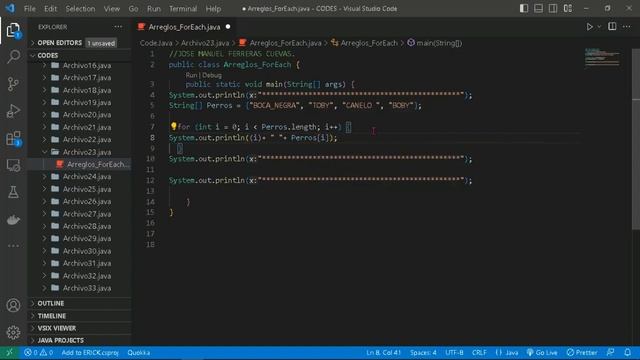Open the Edit menu
The height and width of the screenshot is (360, 640).
pos(50,9)
